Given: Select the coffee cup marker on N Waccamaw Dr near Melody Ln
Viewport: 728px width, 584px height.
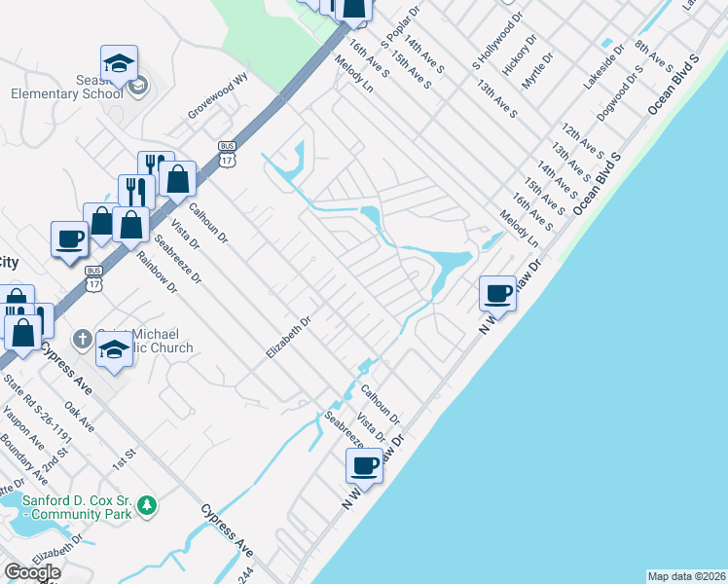Looking at the screenshot, I should (x=497, y=294).
